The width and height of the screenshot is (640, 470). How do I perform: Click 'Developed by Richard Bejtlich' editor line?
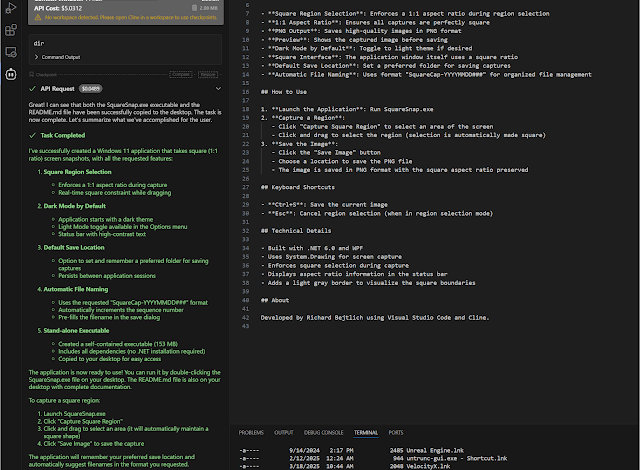pyautogui.click(x=375, y=318)
